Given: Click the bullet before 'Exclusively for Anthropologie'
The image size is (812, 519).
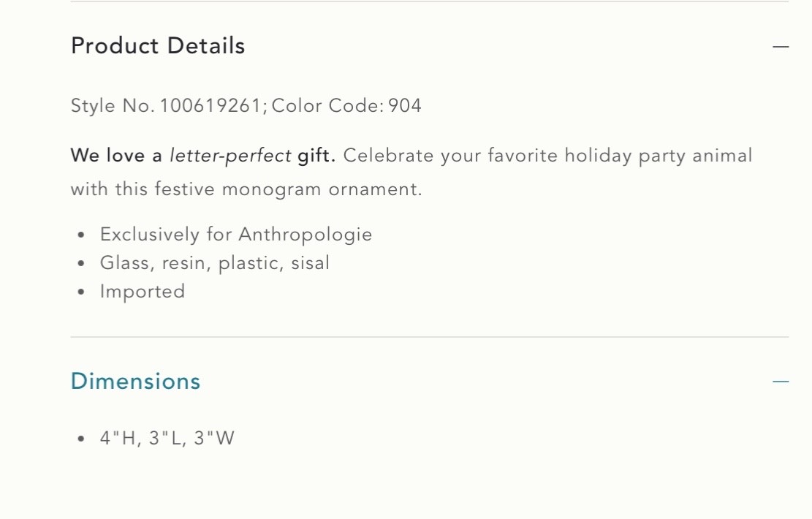Looking at the screenshot, I should (82, 235).
